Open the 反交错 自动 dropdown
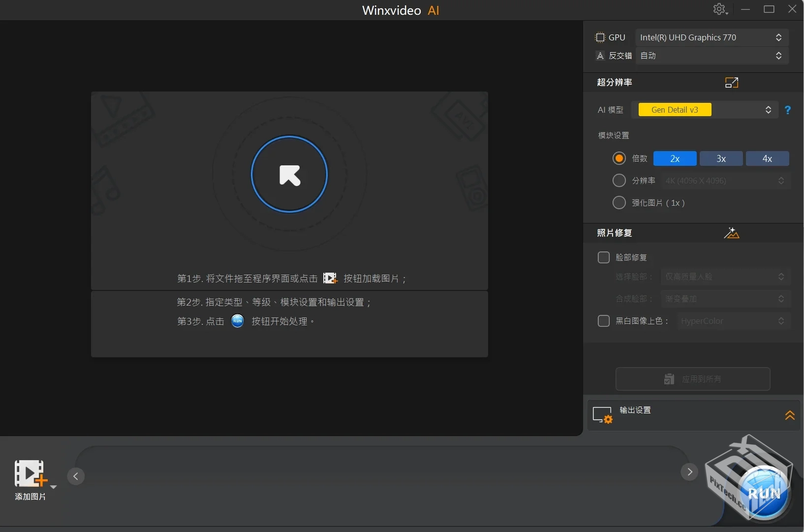 [x=712, y=56]
